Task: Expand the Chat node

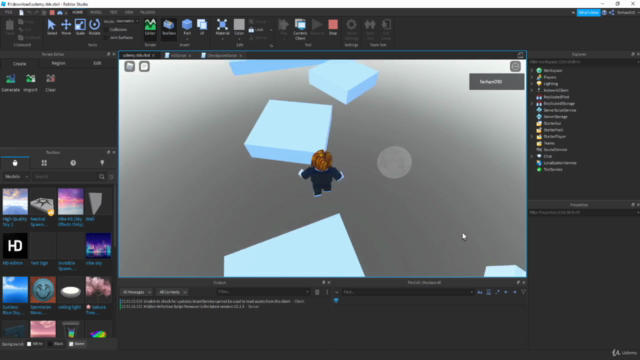Action: click(x=532, y=156)
